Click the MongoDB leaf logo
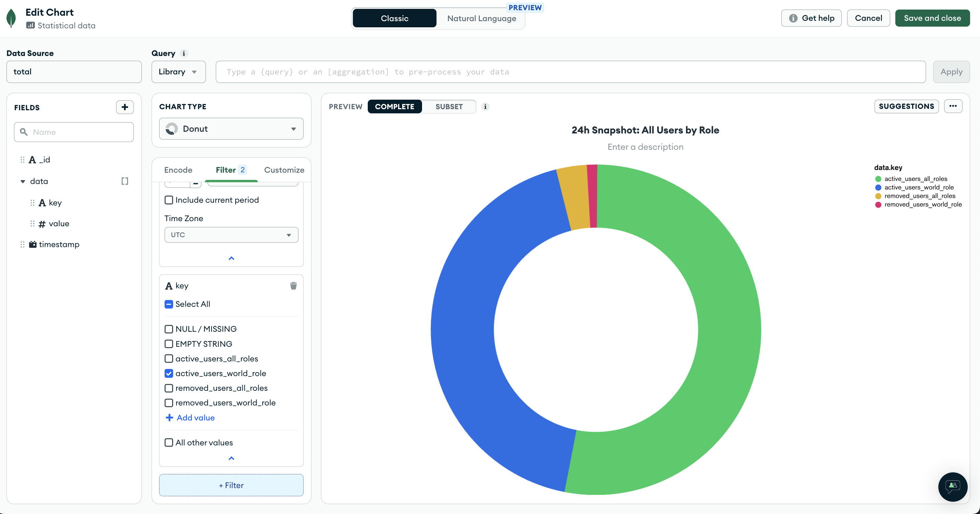 coord(11,18)
